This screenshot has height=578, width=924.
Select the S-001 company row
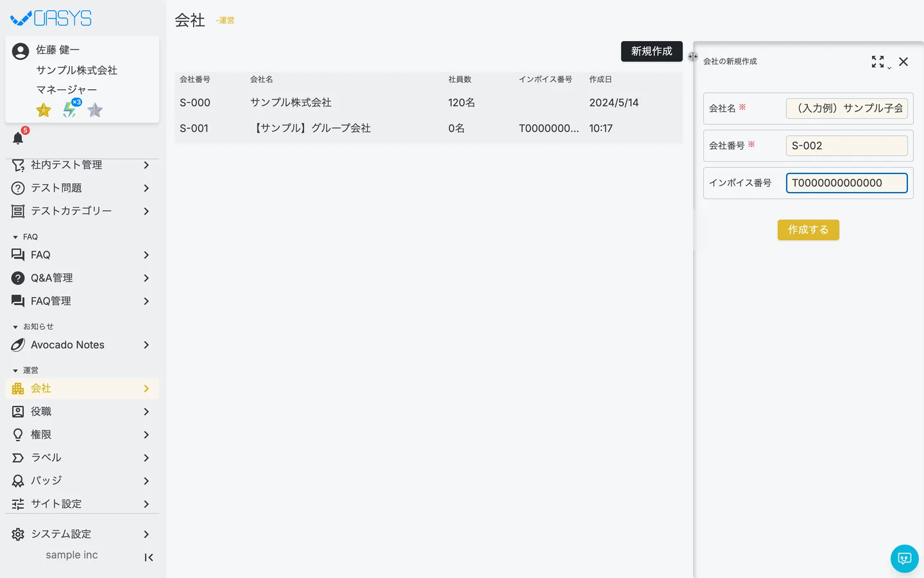click(x=429, y=128)
